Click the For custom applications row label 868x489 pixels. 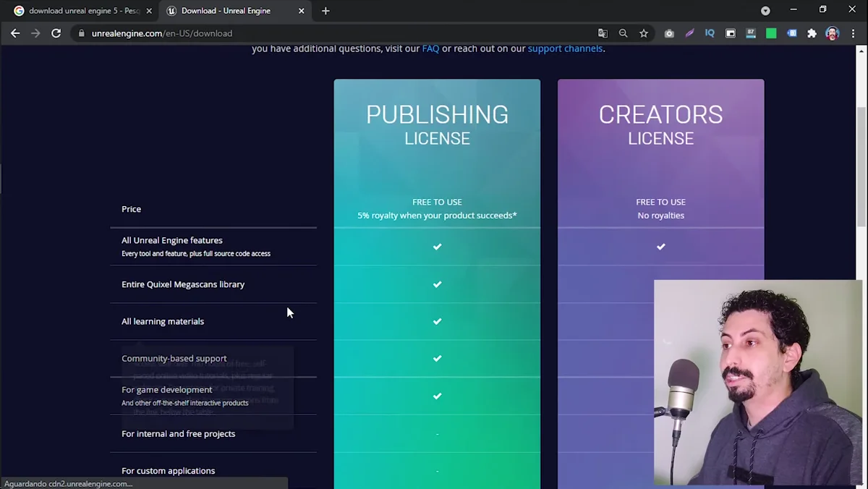(168, 471)
